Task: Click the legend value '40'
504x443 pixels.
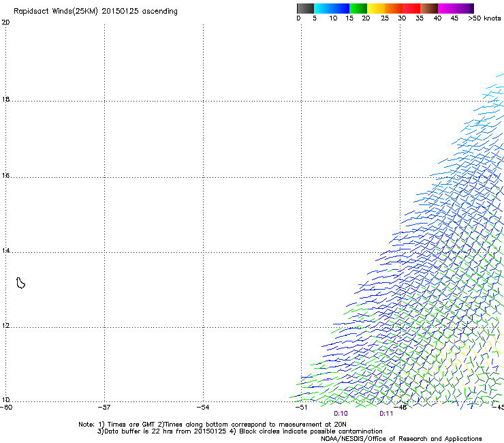Action: [437, 18]
